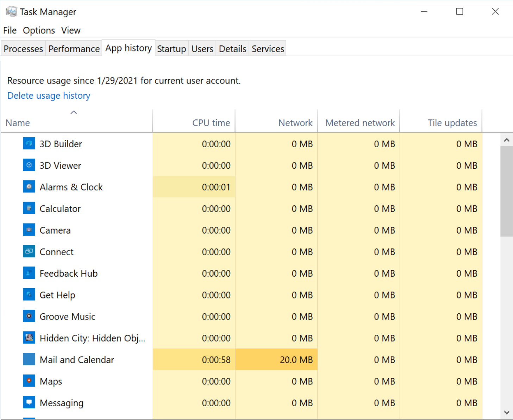Maximize the Task Manager window
This screenshot has width=513, height=420.
click(459, 12)
